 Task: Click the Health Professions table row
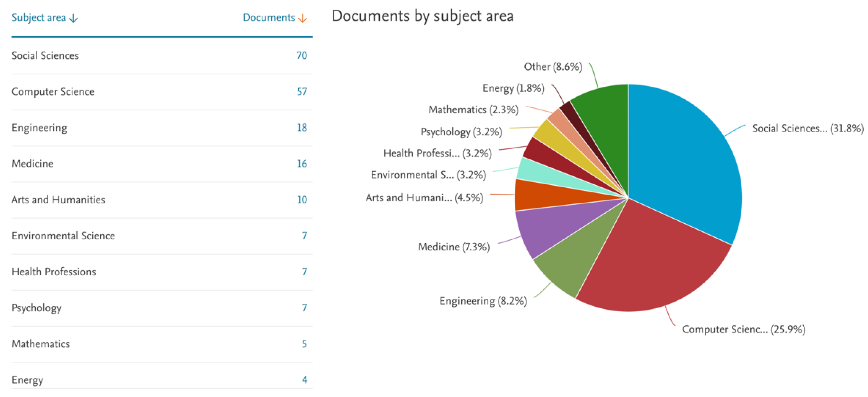(54, 272)
